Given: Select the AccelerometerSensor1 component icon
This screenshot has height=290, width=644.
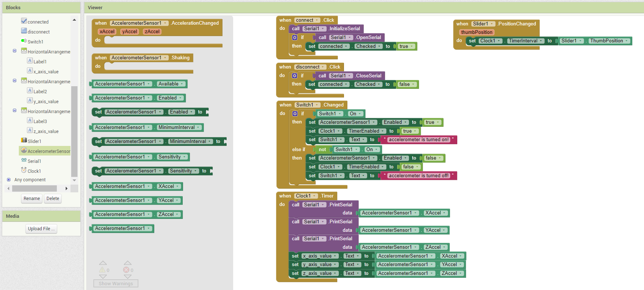Looking at the screenshot, I should pyautogui.click(x=24, y=150).
